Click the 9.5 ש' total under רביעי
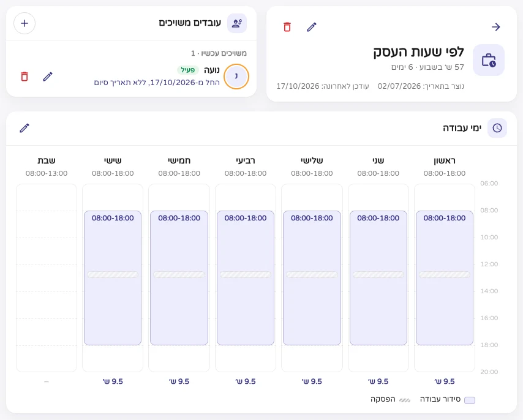This screenshot has width=523, height=420. pyautogui.click(x=246, y=381)
